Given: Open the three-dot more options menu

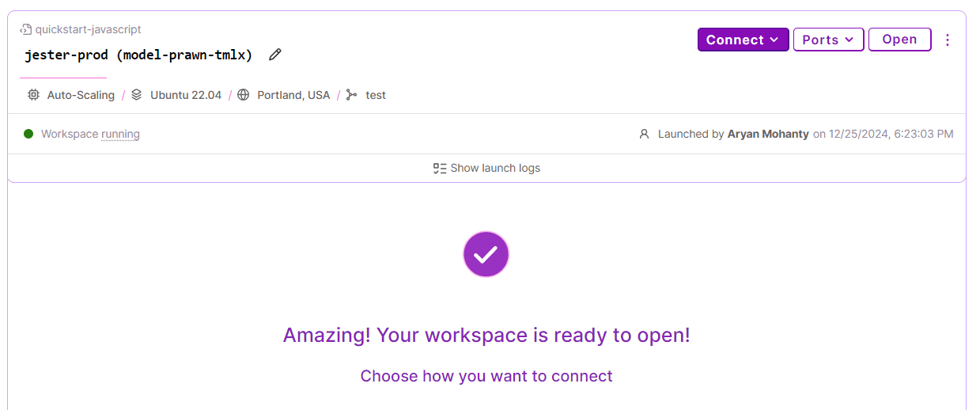Looking at the screenshot, I should [948, 40].
